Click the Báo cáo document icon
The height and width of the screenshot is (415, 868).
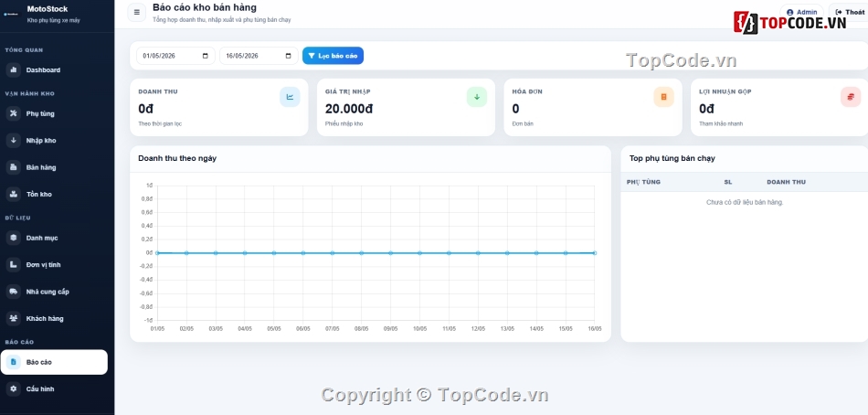click(14, 362)
